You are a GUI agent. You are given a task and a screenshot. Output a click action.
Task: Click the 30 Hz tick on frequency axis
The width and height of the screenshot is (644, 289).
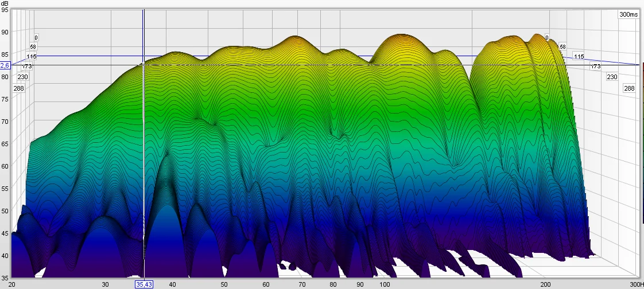pyautogui.click(x=106, y=284)
